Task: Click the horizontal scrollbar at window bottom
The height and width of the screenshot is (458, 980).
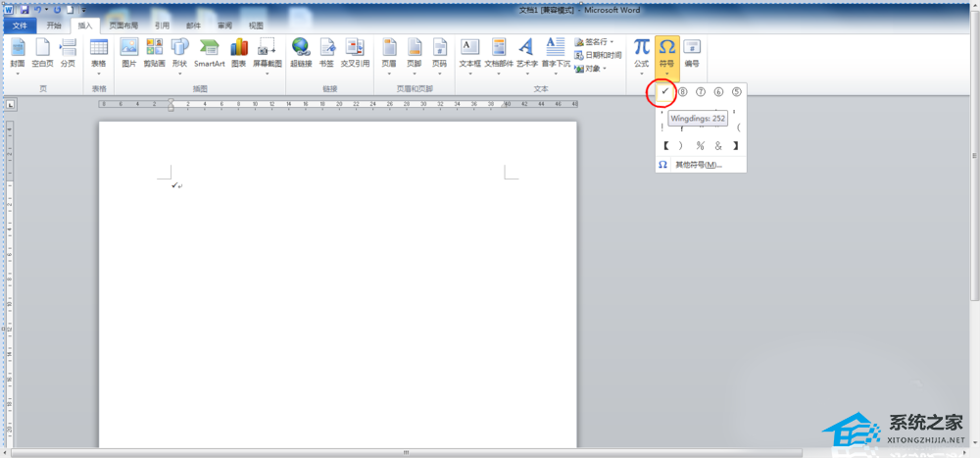Action: (407, 452)
